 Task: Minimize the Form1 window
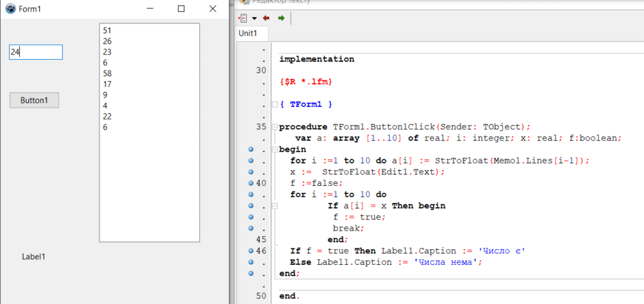pos(150,9)
